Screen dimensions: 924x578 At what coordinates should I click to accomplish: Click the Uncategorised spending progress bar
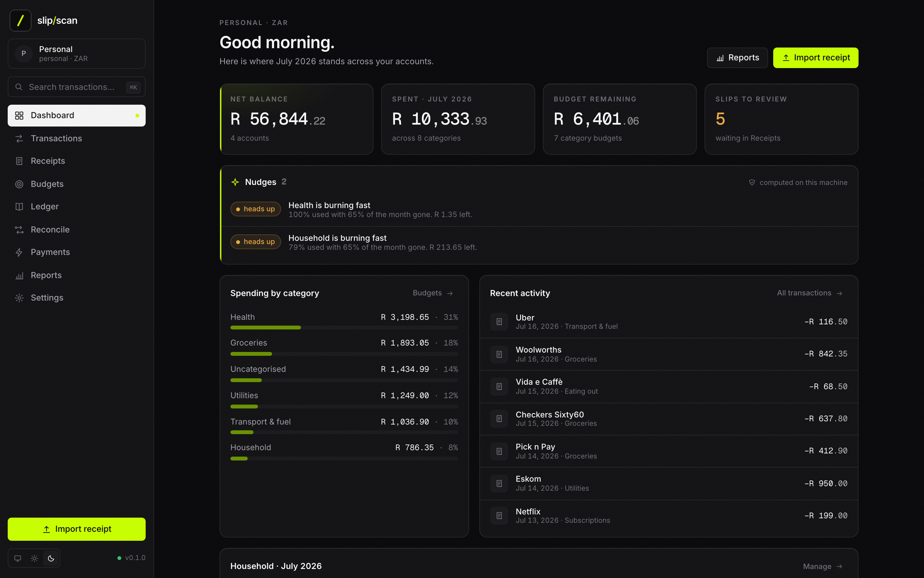click(x=344, y=381)
